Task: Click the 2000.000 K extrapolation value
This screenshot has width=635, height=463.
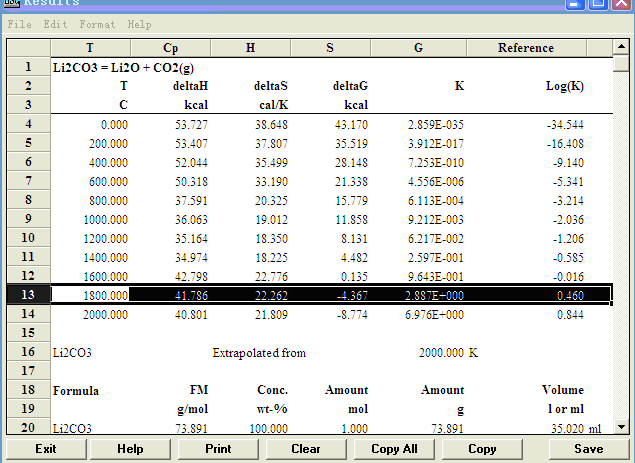Action: pyautogui.click(x=448, y=353)
